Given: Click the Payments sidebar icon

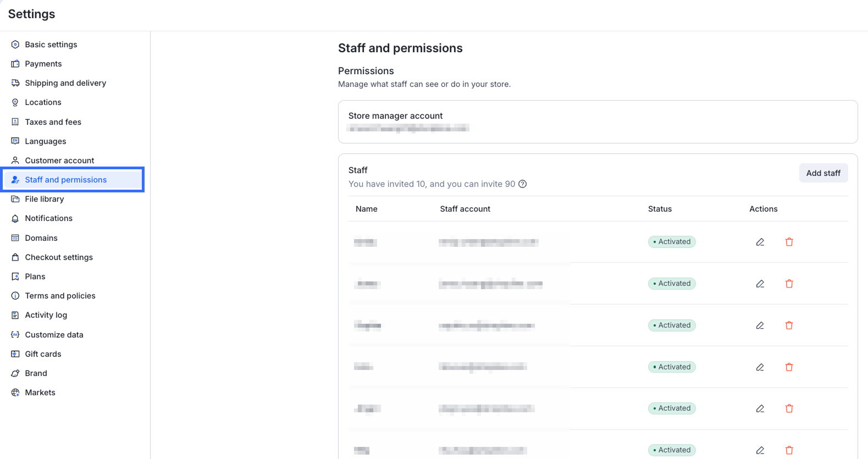Looking at the screenshot, I should pyautogui.click(x=15, y=64).
